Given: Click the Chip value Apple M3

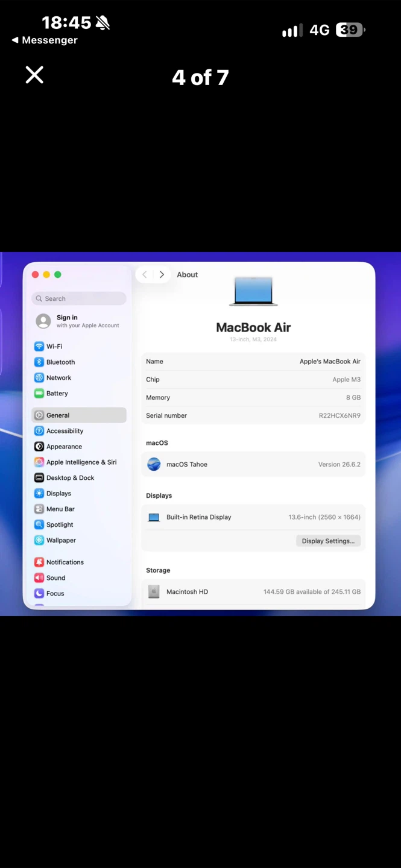Looking at the screenshot, I should 346,380.
